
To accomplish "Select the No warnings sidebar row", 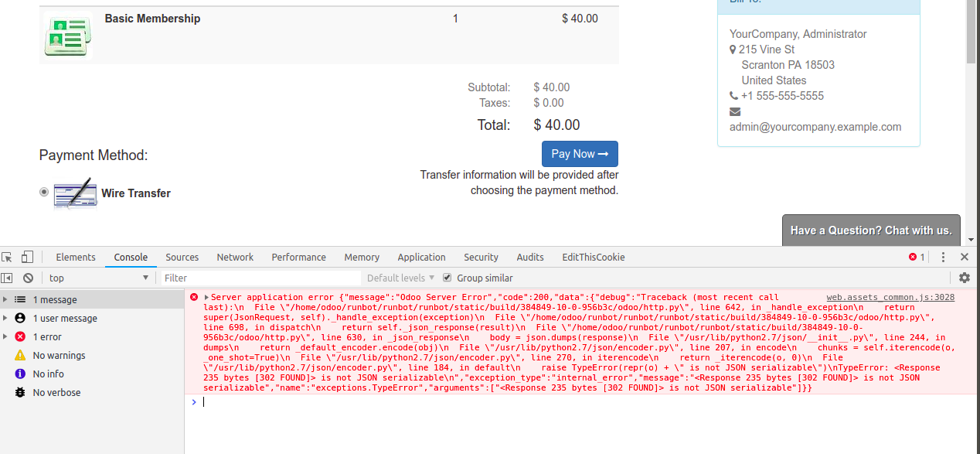I will (x=92, y=355).
